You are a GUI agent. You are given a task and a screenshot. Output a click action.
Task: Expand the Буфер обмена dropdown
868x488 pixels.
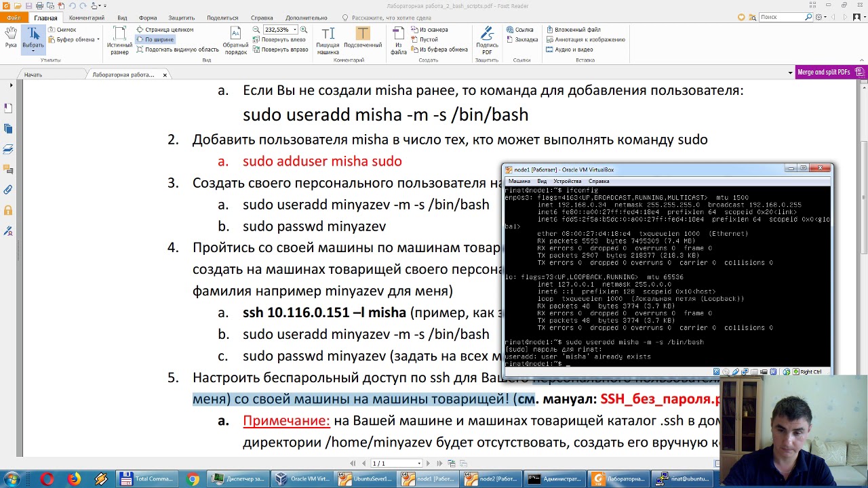point(98,39)
